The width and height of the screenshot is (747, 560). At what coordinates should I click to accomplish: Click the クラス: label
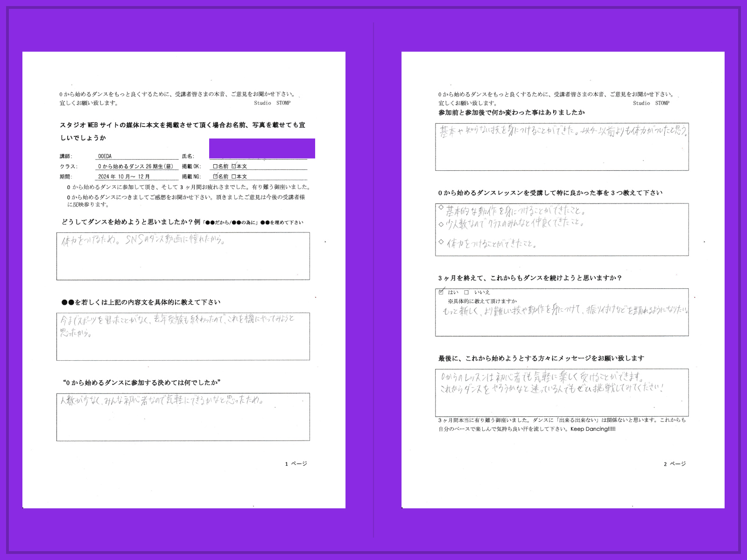(69, 167)
